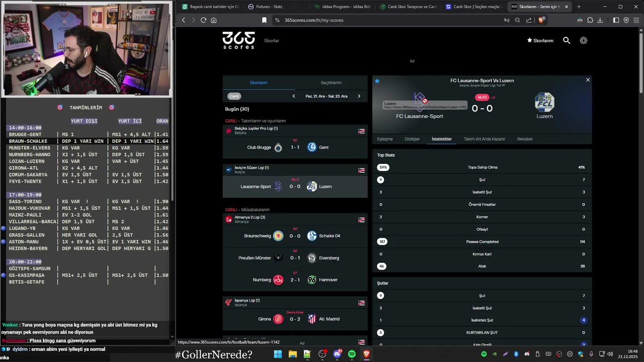Open Brave Shields lion icon
644x362 pixels.
point(541,20)
